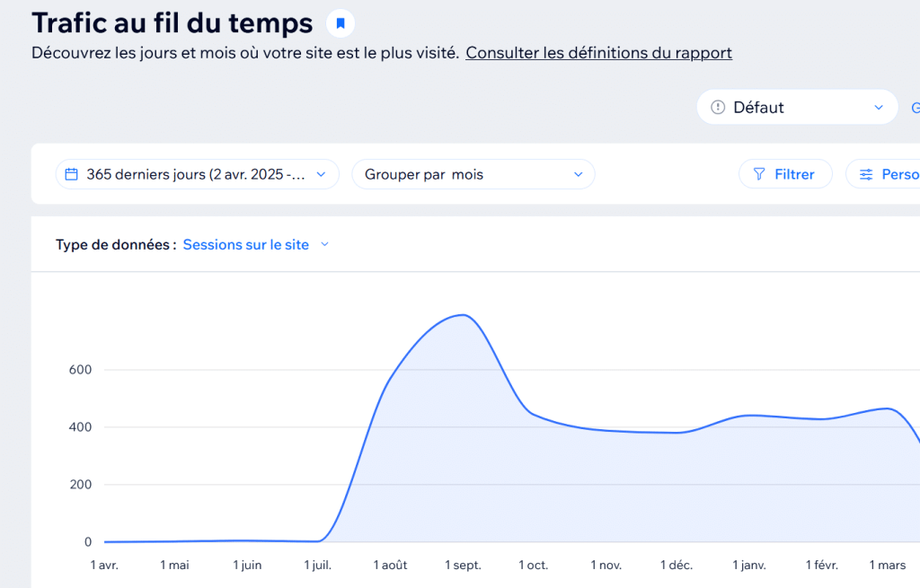Click the chevron of the Grouper par selector
The height and width of the screenshot is (588, 920).
click(579, 174)
